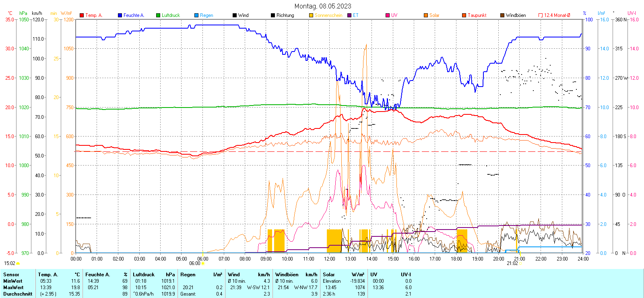The width and height of the screenshot is (644, 298).
Task: Click the 12:00 mark on the time axis
Action: pyautogui.click(x=330, y=259)
